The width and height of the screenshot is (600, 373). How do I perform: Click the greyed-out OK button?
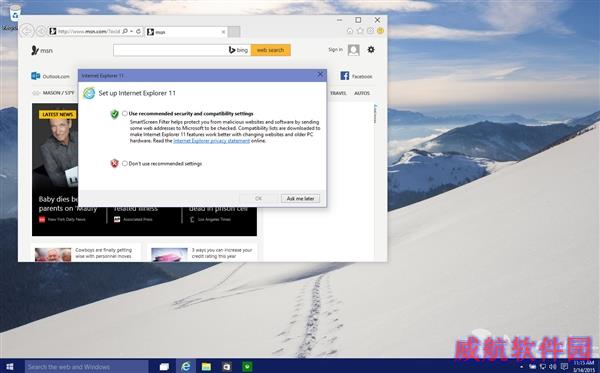click(258, 199)
